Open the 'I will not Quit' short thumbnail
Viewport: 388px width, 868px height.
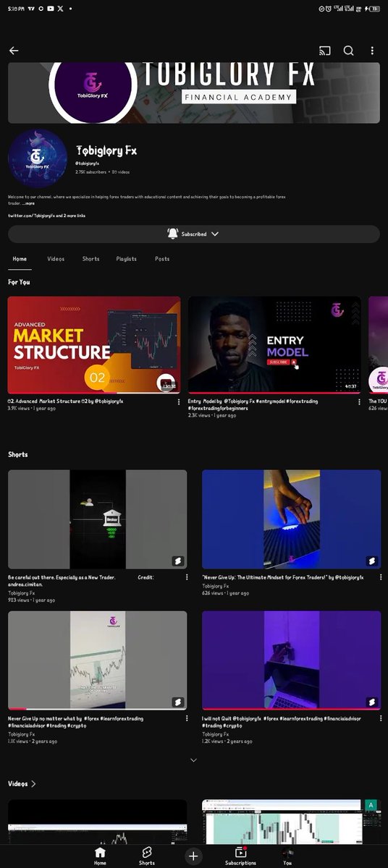(x=291, y=660)
